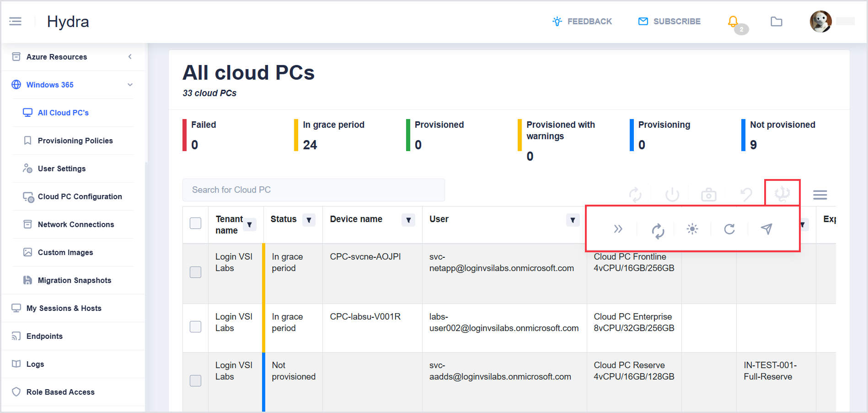Check the row for CPC-svcne-AOJPI
868x413 pixels.
click(195, 272)
